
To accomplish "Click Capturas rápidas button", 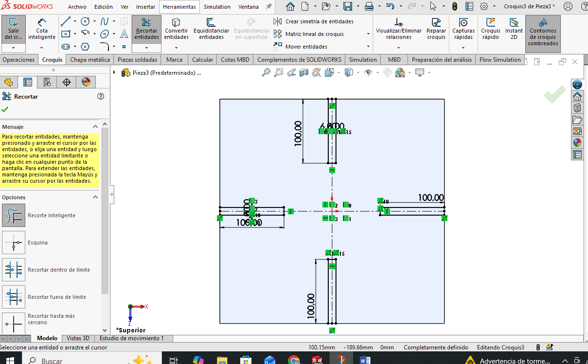I will [463, 29].
